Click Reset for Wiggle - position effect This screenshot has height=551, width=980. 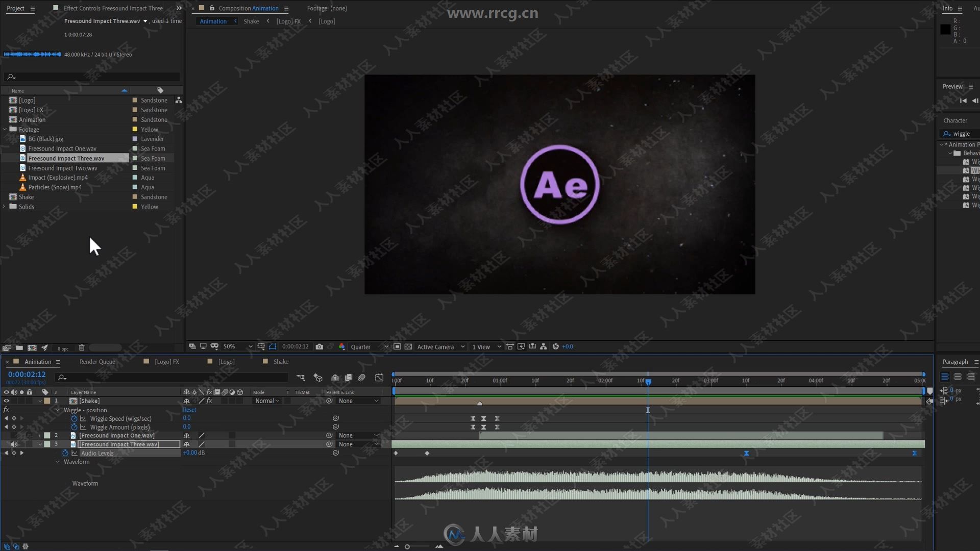[189, 410]
